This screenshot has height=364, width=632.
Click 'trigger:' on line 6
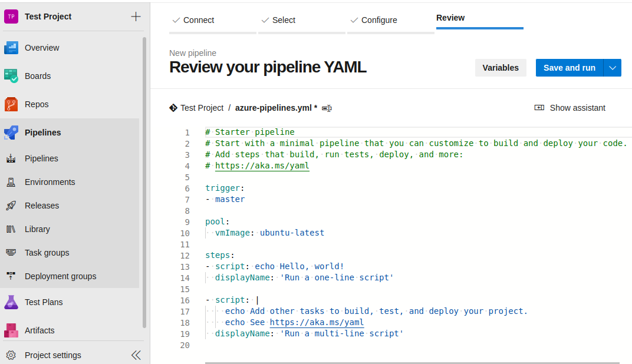point(225,188)
